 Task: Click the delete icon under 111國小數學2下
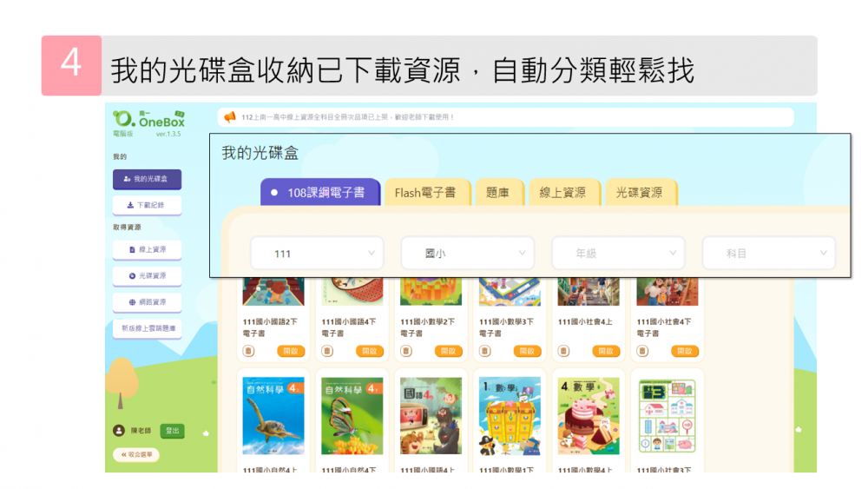405,351
